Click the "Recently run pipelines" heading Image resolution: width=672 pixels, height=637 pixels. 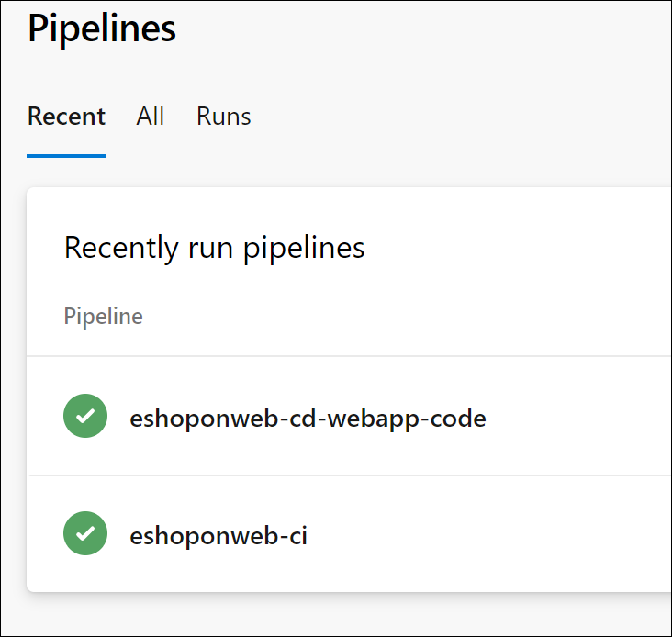click(214, 248)
